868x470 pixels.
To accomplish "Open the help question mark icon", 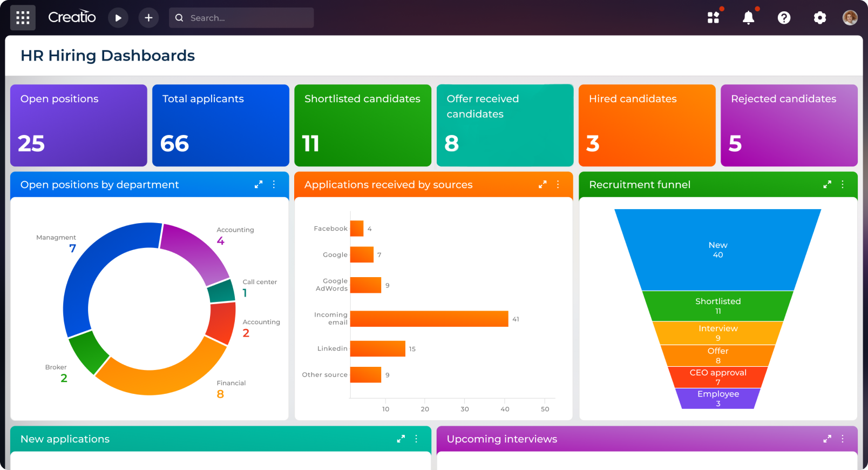I will pyautogui.click(x=784, y=18).
